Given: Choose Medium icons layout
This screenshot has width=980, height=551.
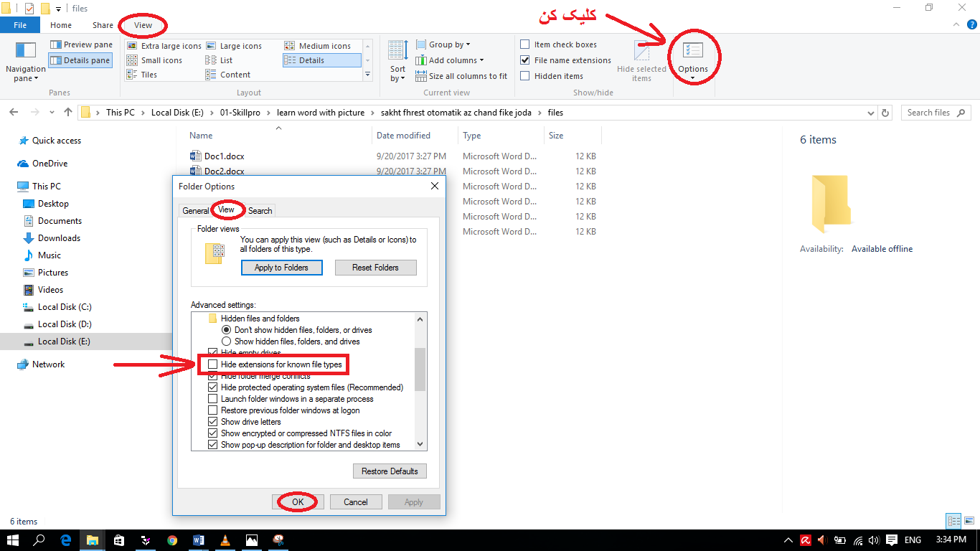Looking at the screenshot, I should pos(318,46).
